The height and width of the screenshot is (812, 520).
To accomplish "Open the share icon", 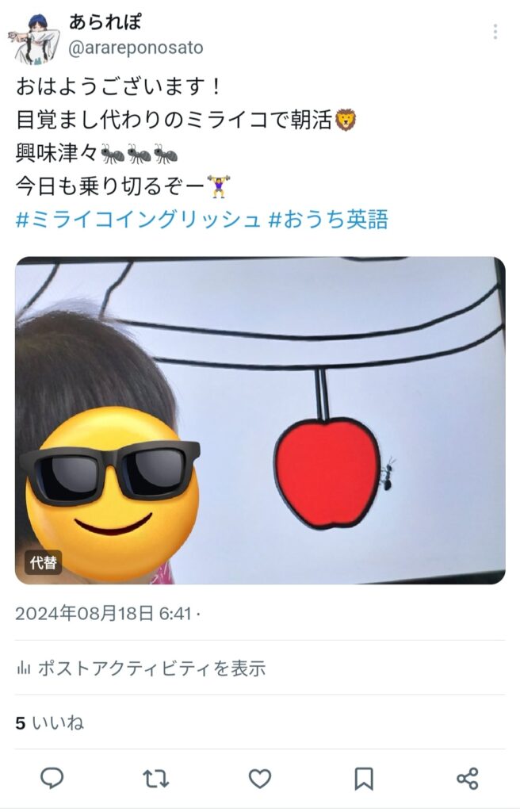I will pyautogui.click(x=467, y=779).
